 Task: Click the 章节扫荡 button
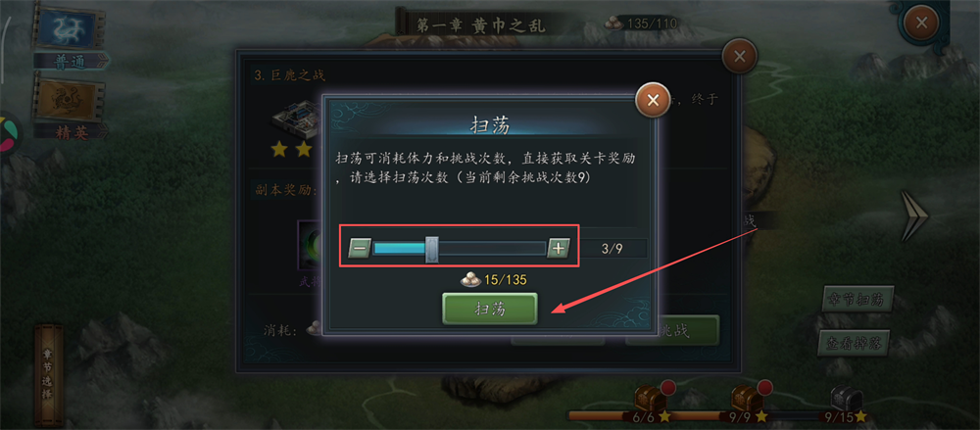click(x=857, y=300)
